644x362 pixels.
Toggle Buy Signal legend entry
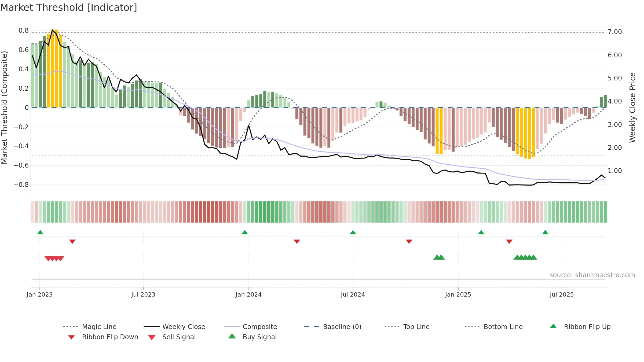(252, 337)
